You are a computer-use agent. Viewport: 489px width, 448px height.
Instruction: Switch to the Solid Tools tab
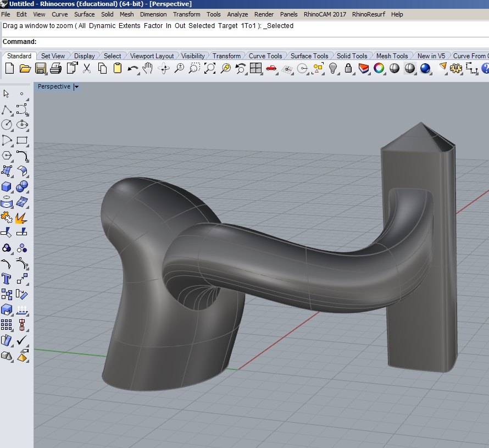click(x=352, y=56)
